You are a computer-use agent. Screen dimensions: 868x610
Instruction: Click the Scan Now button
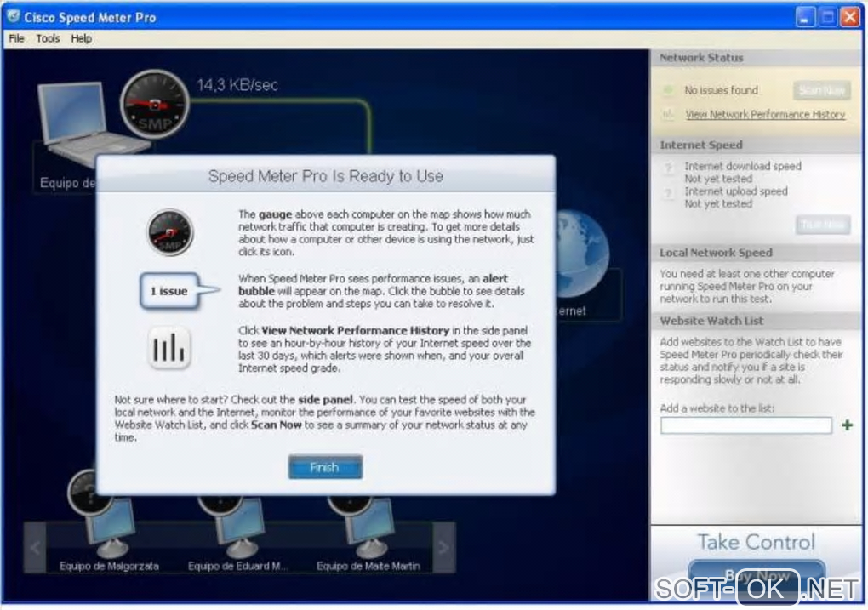[x=821, y=90]
